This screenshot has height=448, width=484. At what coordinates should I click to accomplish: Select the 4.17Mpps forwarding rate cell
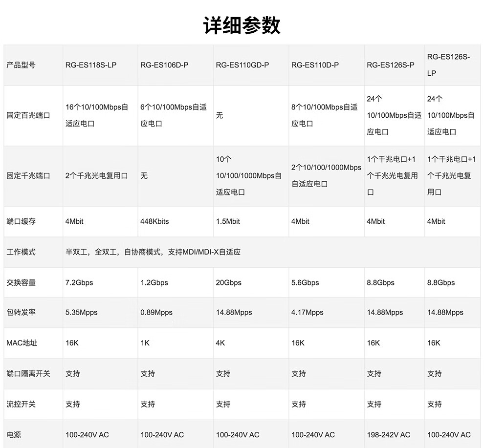[308, 313]
